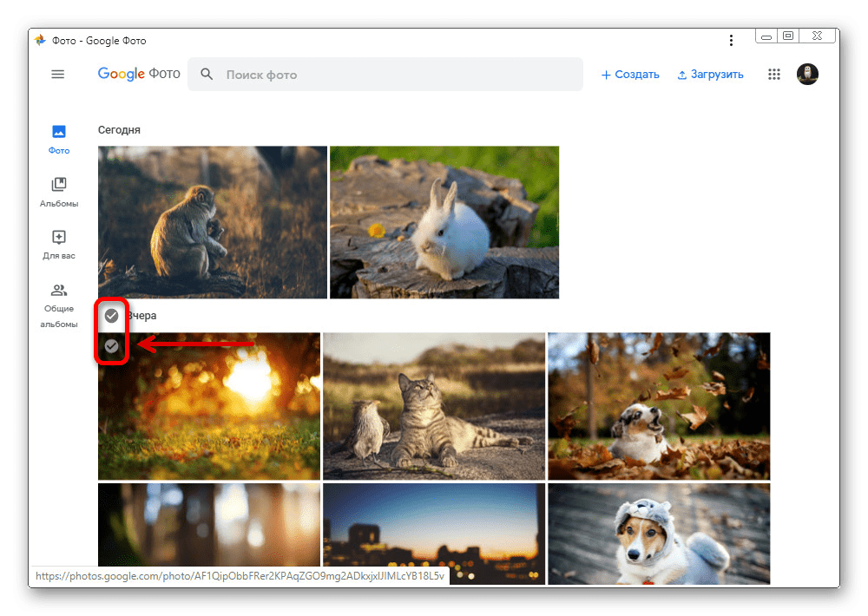The height and width of the screenshot is (616, 868).
Task: Click the Создать button
Action: tap(630, 75)
